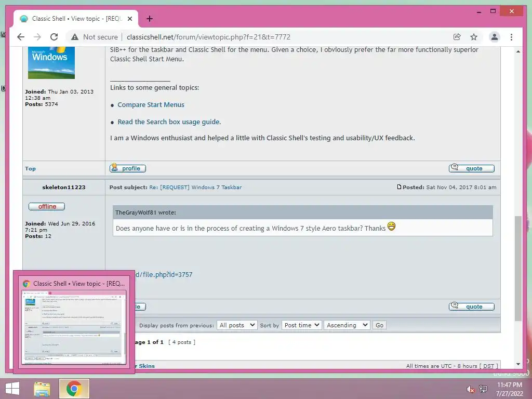This screenshot has width=532, height=399.
Task: Click the muted volume tray icon
Action: coord(470,389)
